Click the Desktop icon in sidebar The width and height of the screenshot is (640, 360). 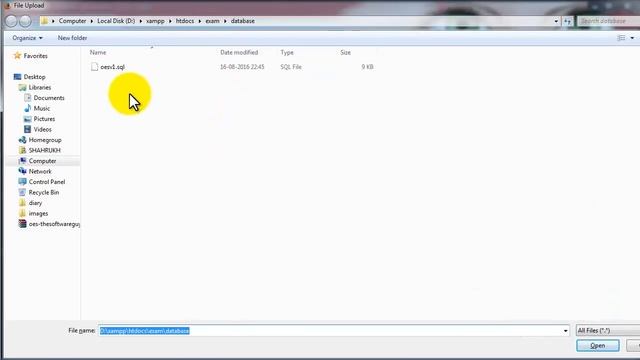point(17,77)
